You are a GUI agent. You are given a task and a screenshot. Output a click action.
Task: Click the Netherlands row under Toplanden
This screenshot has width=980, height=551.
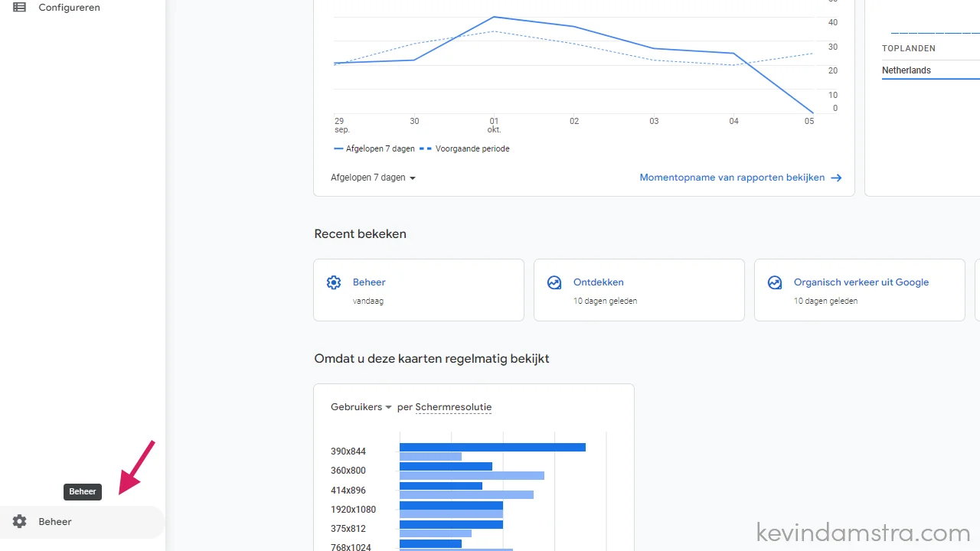click(x=930, y=70)
